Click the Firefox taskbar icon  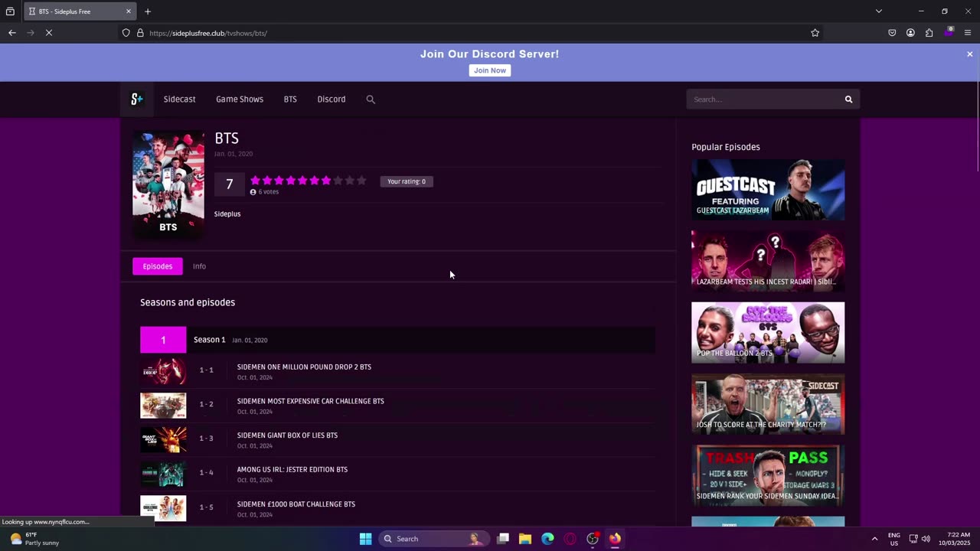(x=615, y=539)
